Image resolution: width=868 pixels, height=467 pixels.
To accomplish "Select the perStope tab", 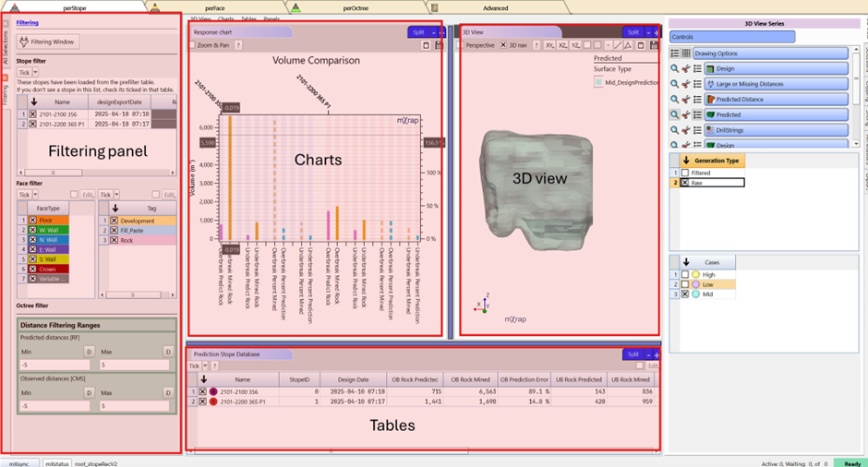I will click(74, 8).
